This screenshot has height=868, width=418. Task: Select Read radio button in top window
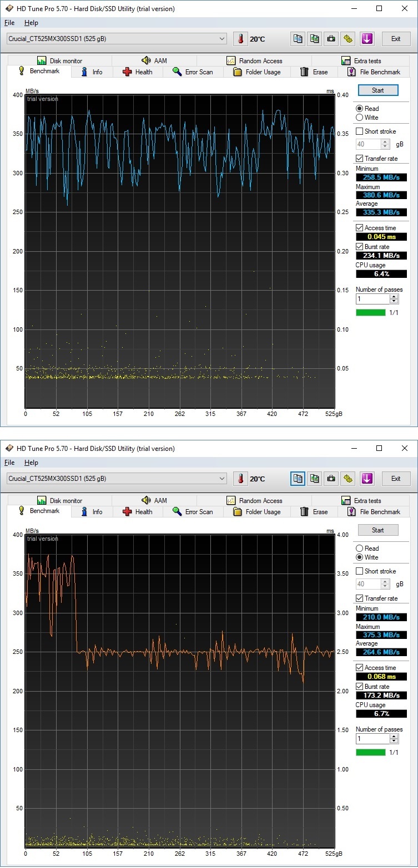pyautogui.click(x=360, y=109)
